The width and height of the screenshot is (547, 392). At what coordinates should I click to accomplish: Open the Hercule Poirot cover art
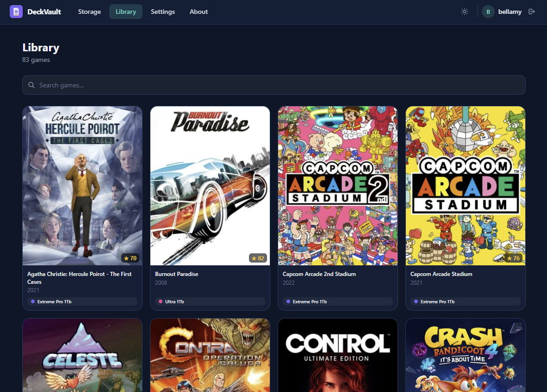point(82,186)
